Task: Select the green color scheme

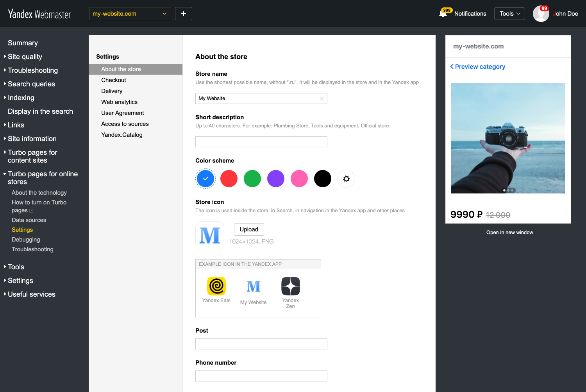Action: click(252, 179)
